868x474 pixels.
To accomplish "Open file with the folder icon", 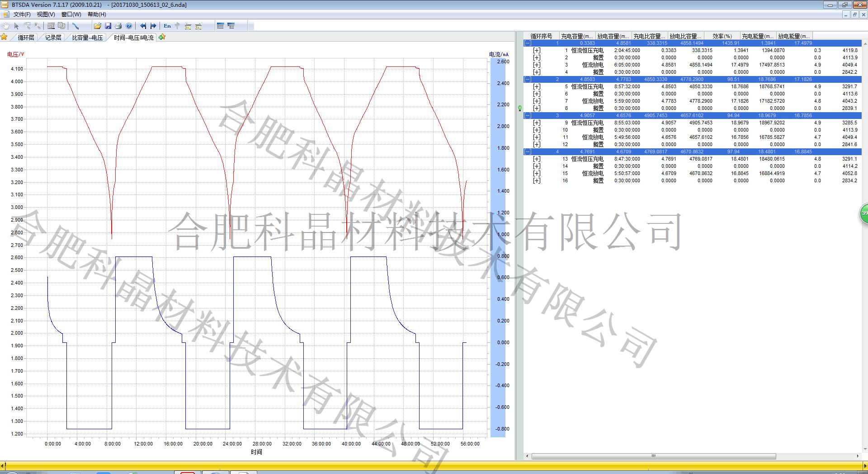I will point(97,26).
